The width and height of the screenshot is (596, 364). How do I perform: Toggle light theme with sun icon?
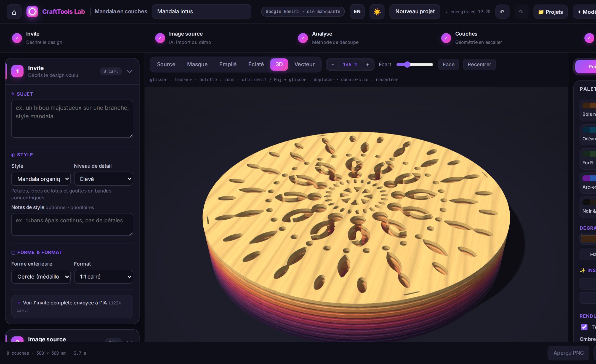pyautogui.click(x=377, y=12)
